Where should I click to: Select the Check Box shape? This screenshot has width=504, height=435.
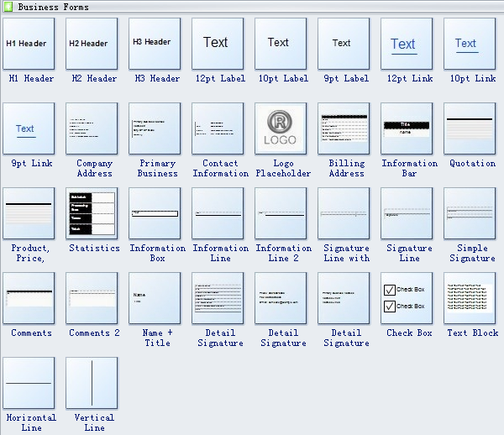point(407,298)
